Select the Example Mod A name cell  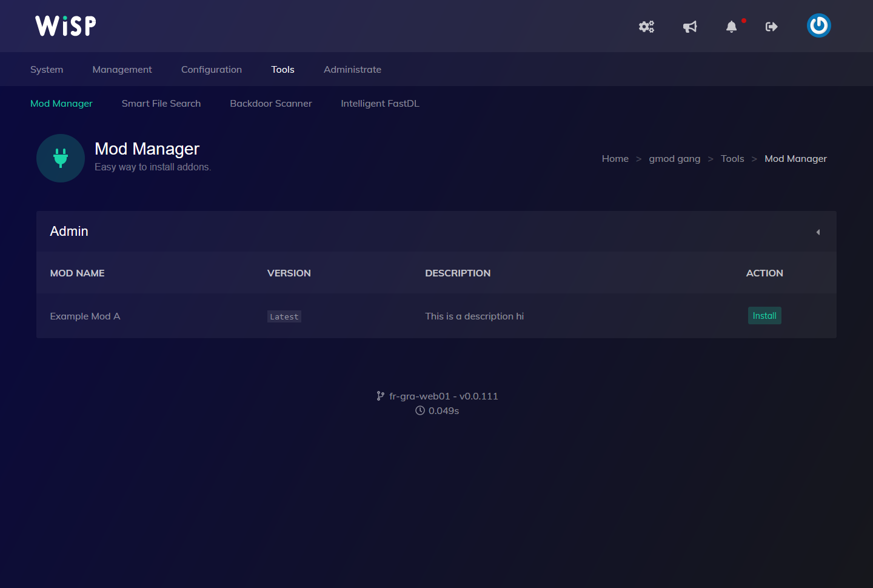[85, 316]
